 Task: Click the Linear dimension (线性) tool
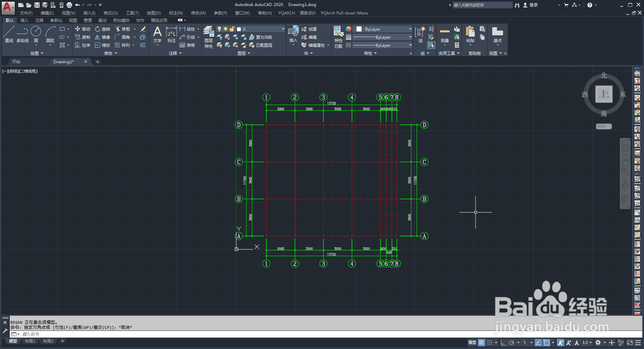[x=187, y=29]
